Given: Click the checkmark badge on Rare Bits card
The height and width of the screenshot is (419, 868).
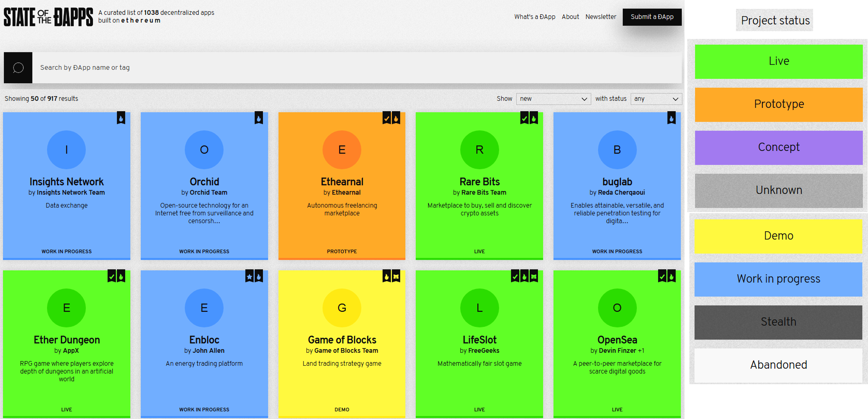Looking at the screenshot, I should 524,118.
